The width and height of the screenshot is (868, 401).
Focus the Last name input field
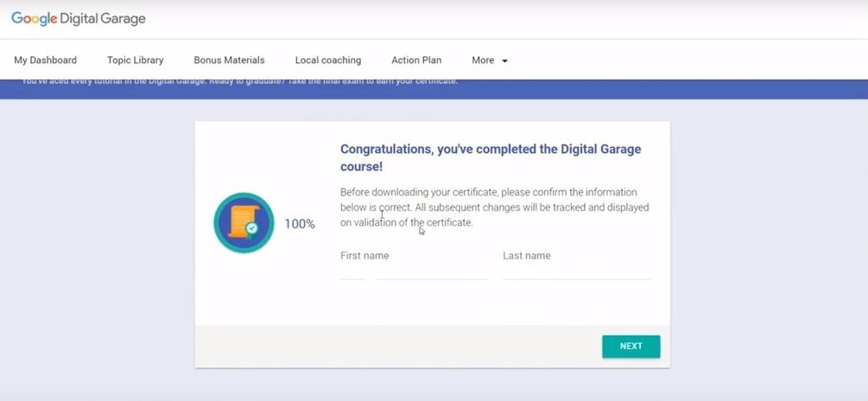(x=577, y=271)
